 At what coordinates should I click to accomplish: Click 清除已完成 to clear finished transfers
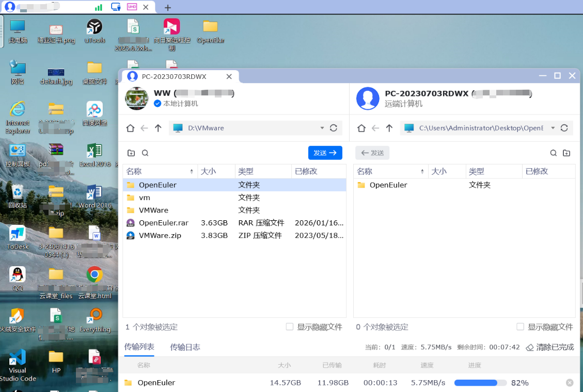pyautogui.click(x=550, y=347)
